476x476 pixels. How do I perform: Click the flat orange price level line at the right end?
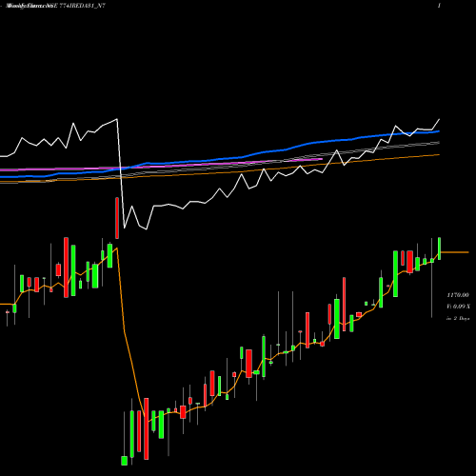click(454, 252)
